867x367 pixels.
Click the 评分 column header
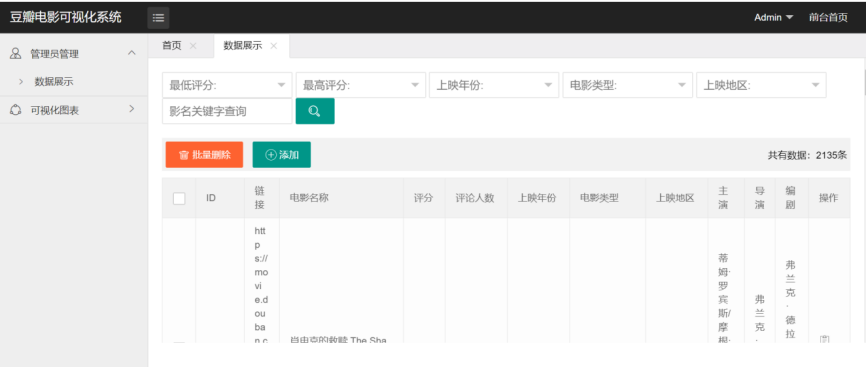coord(424,198)
